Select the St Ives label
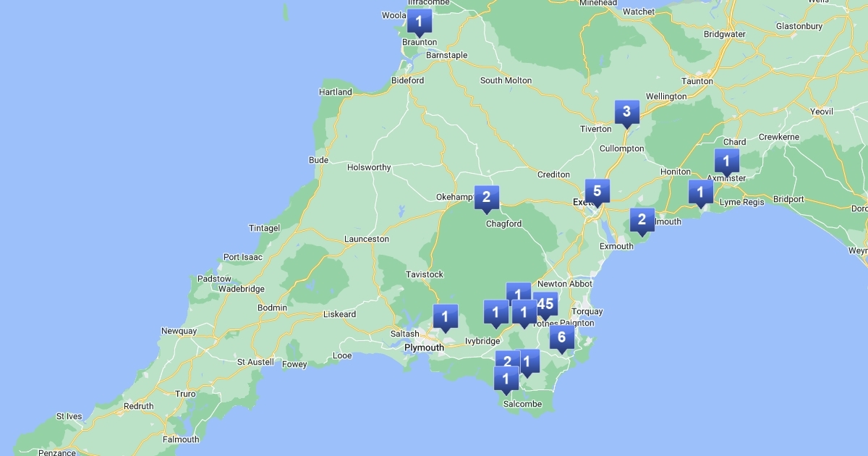The height and width of the screenshot is (456, 868). click(x=69, y=416)
